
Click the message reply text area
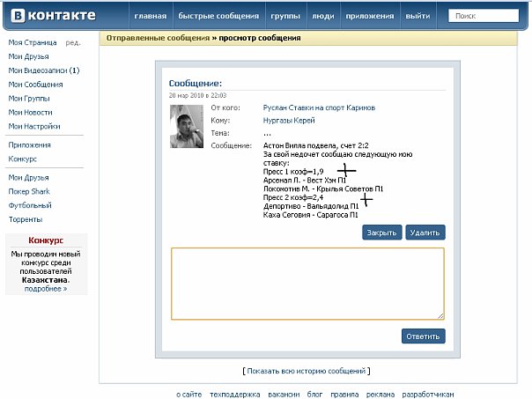click(307, 284)
